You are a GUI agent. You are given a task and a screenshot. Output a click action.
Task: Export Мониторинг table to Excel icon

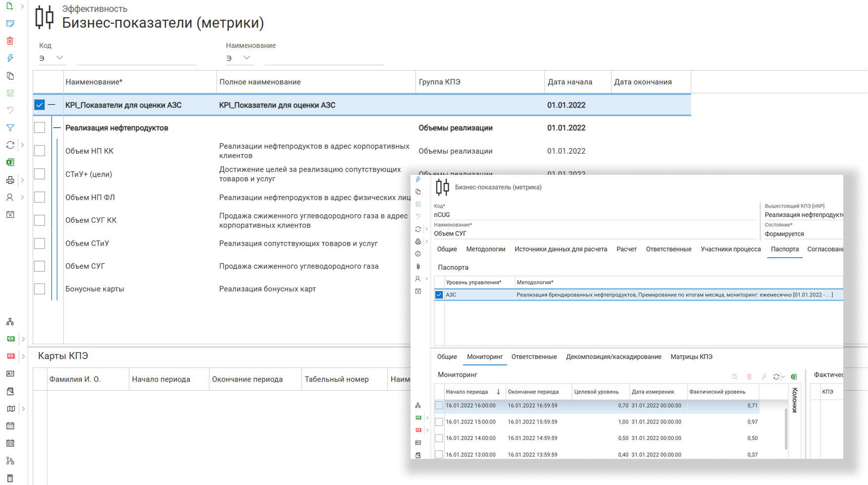[794, 377]
